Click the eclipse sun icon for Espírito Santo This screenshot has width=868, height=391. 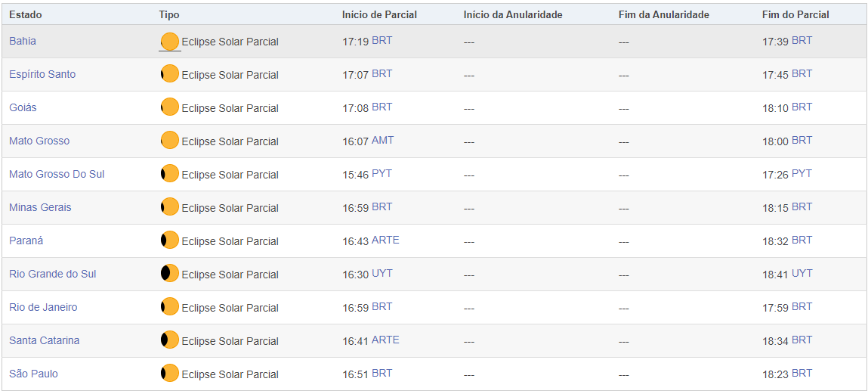170,74
